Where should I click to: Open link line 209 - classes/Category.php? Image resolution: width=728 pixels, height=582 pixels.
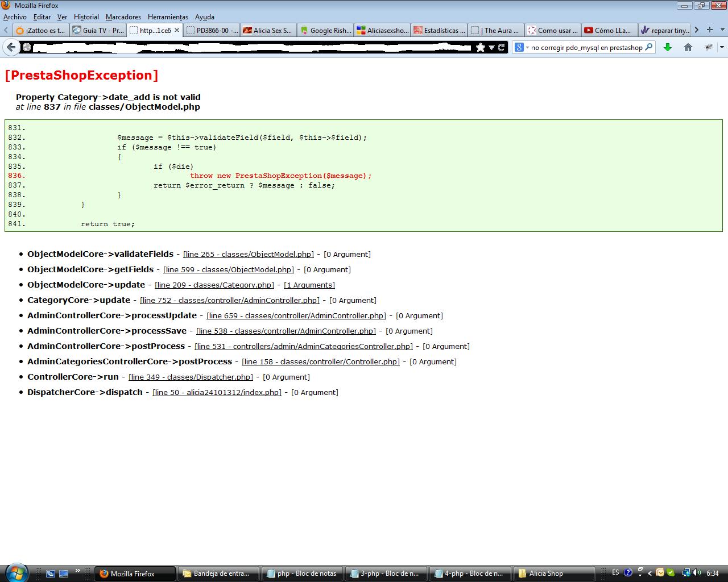pyautogui.click(x=214, y=285)
